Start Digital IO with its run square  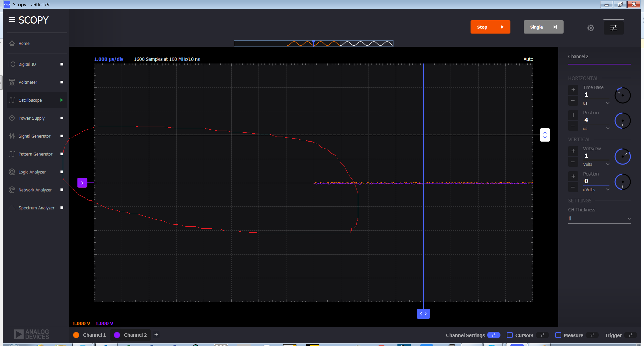pyautogui.click(x=62, y=64)
